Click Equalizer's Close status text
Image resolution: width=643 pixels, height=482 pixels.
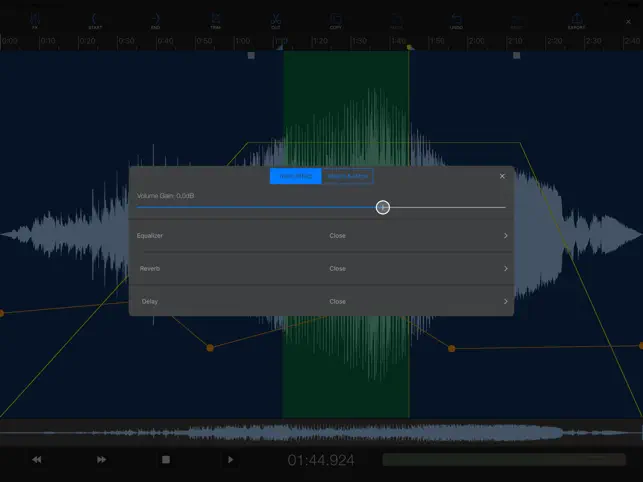click(x=337, y=235)
